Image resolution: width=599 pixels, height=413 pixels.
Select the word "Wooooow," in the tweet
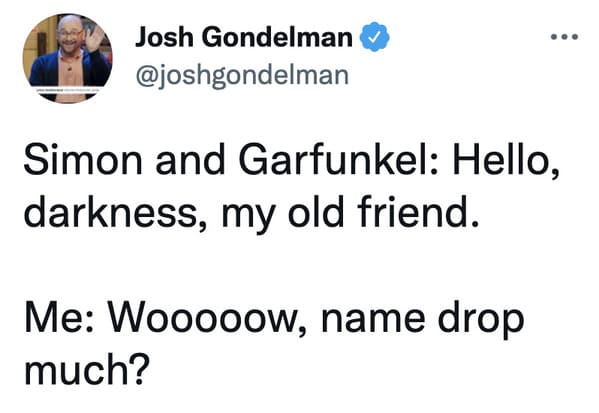[x=207, y=320]
